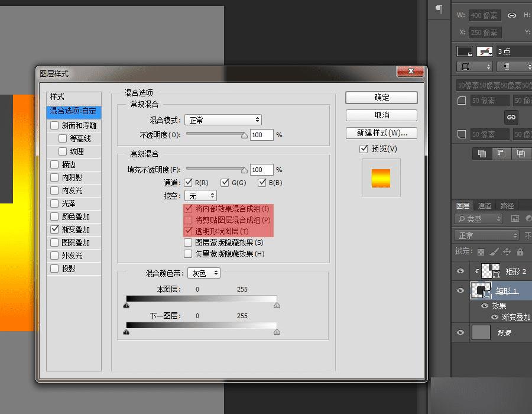This screenshot has height=414, width=532.
Task: Click the link corner radius chain icon
Action: click(x=511, y=117)
